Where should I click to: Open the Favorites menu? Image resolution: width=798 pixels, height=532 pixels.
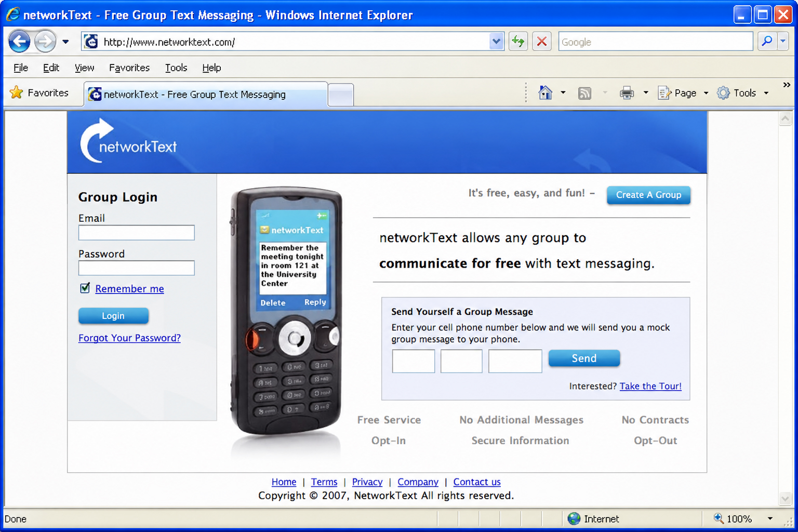pos(129,68)
